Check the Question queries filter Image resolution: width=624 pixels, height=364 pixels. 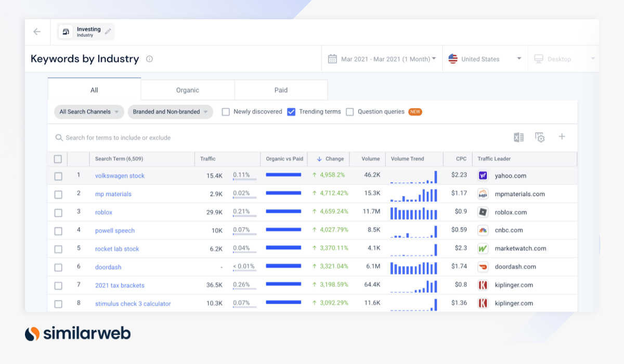pyautogui.click(x=349, y=111)
